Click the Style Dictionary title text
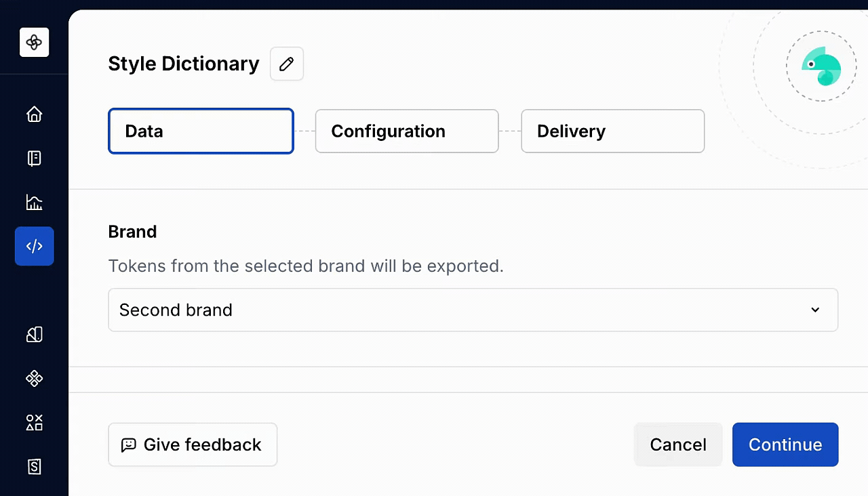868x496 pixels. click(184, 64)
